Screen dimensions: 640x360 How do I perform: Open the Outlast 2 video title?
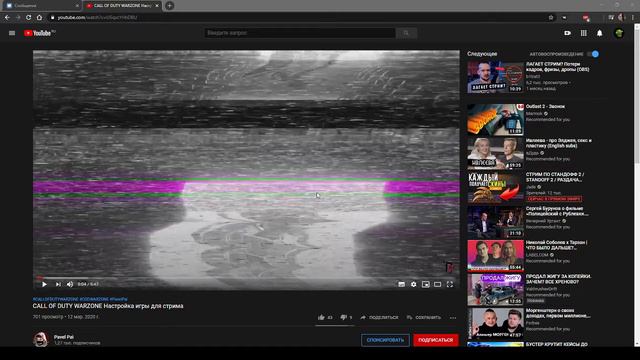click(x=545, y=107)
